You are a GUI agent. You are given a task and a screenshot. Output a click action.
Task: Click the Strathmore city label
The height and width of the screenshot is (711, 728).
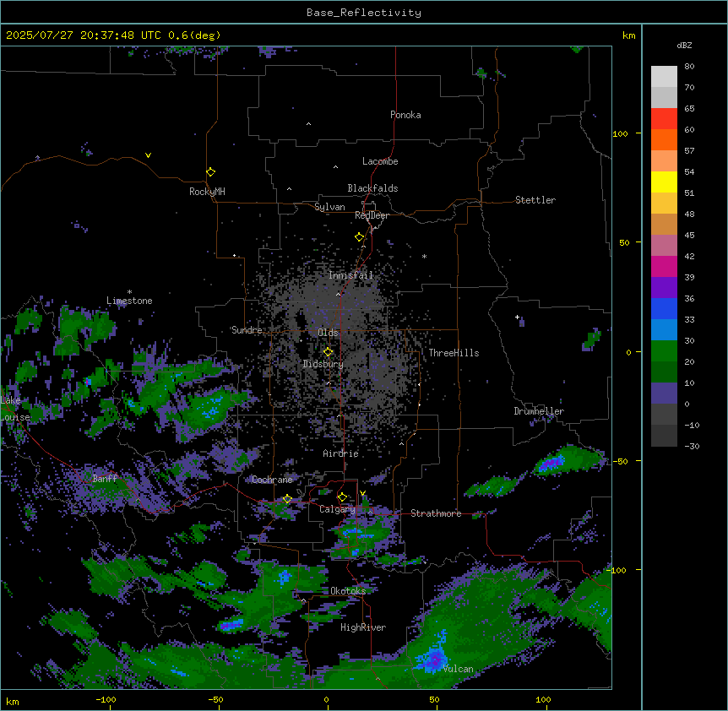(x=436, y=513)
